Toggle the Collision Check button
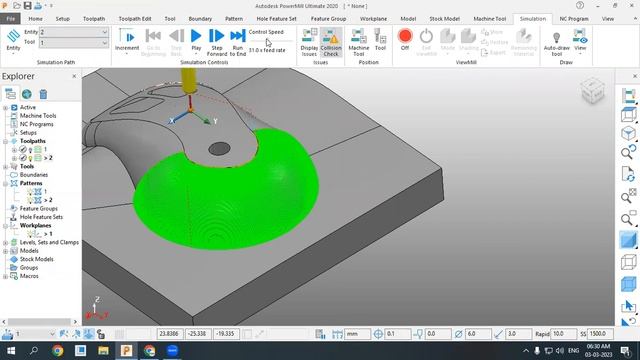Viewport: 640px width, 360px height. (x=331, y=42)
